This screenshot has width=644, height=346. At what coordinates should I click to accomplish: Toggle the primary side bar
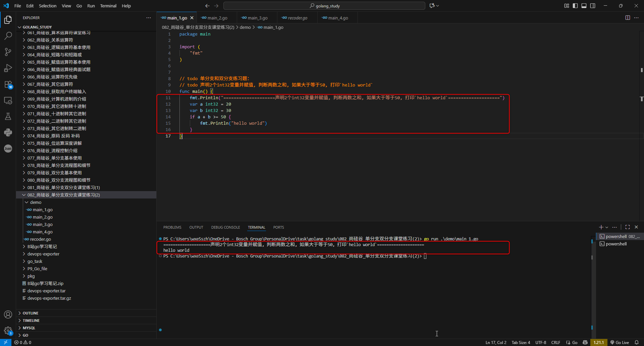pyautogui.click(x=575, y=6)
